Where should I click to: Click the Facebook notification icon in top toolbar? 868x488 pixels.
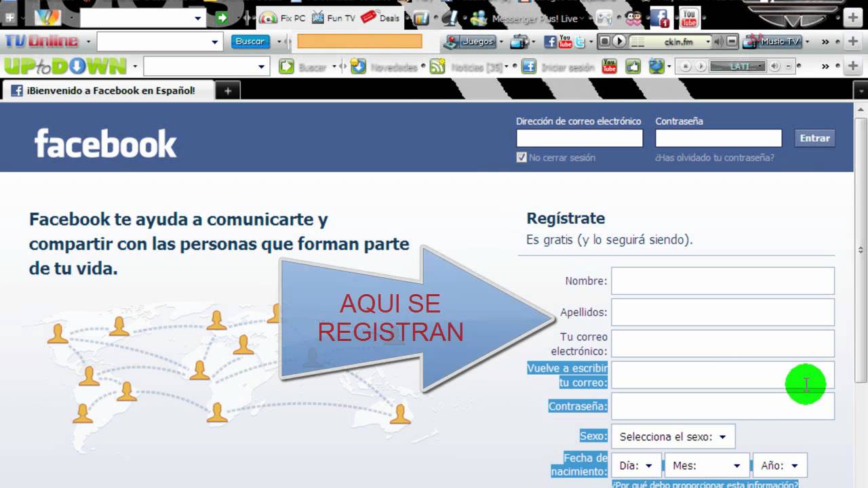point(659,18)
